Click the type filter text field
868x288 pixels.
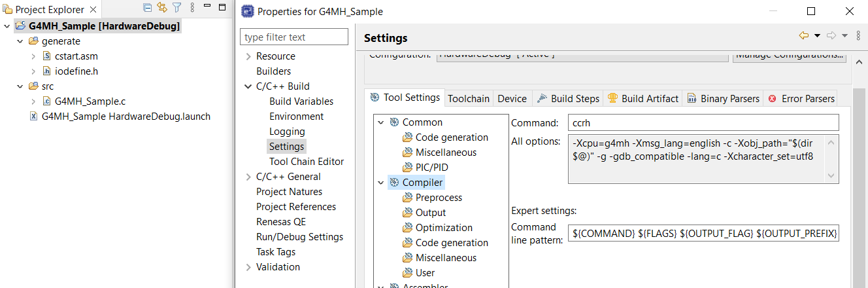click(294, 37)
